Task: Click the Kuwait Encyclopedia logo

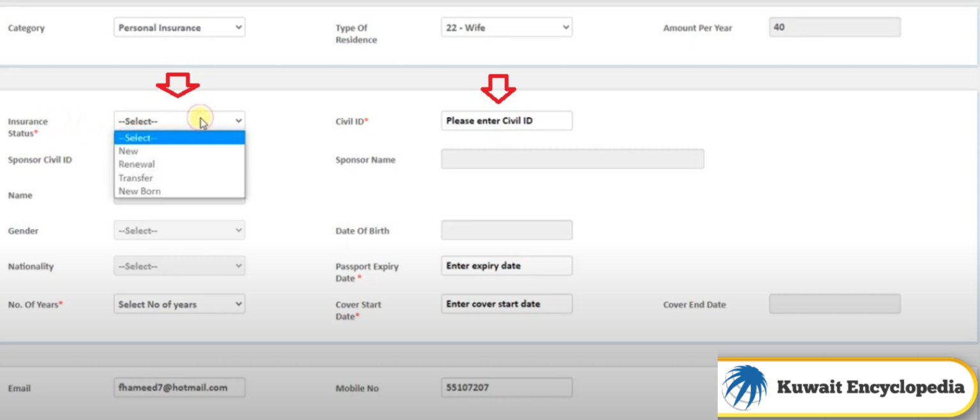Action: point(845,386)
